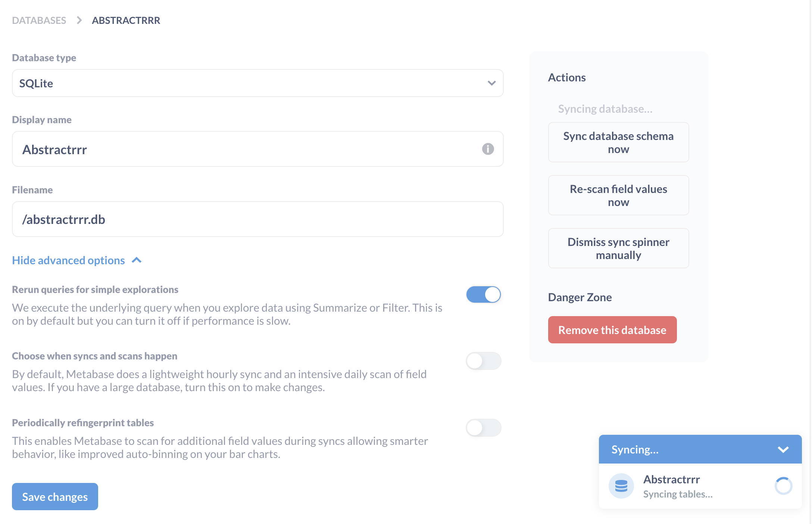
Task: Click Remove this database
Action: click(612, 330)
